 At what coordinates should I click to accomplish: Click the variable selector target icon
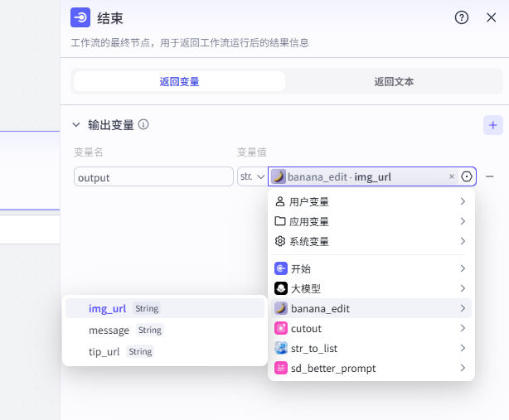(467, 176)
